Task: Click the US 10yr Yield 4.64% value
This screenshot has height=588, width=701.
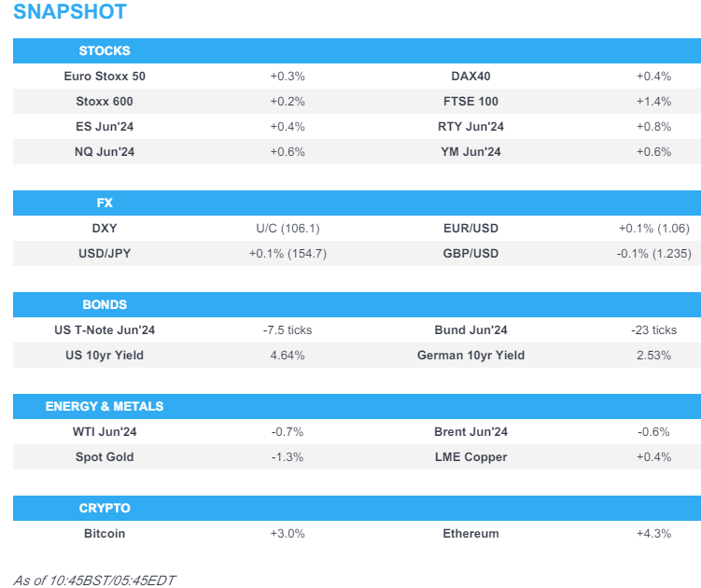Action: click(287, 355)
